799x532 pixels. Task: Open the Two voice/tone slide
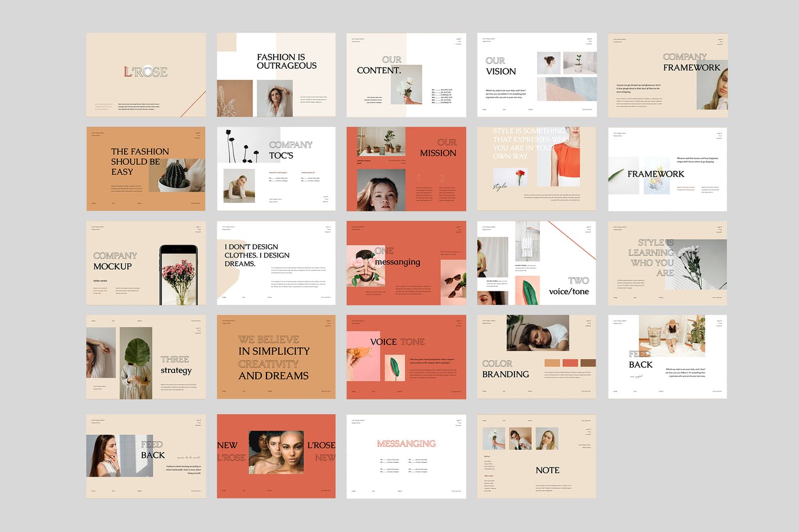[537, 263]
